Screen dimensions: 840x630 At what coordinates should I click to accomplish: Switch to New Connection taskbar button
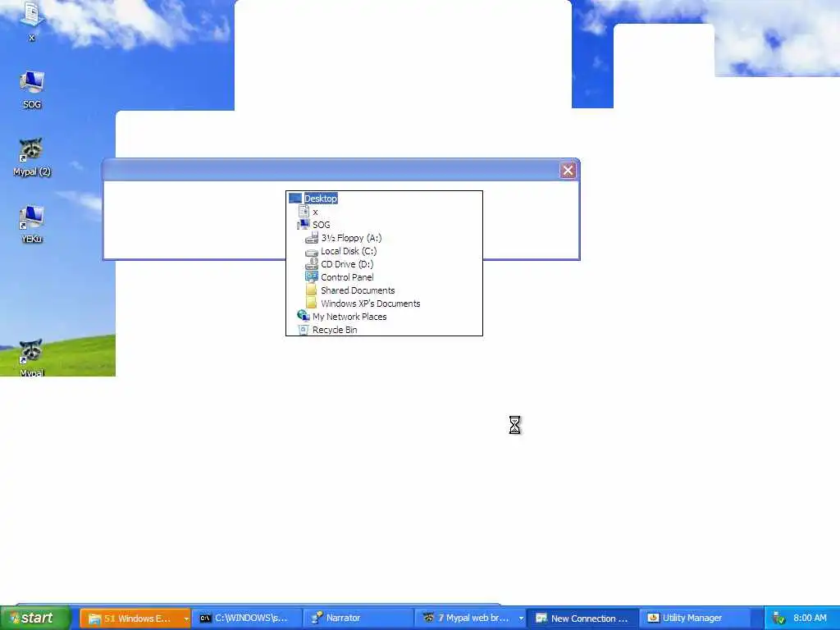[583, 619]
